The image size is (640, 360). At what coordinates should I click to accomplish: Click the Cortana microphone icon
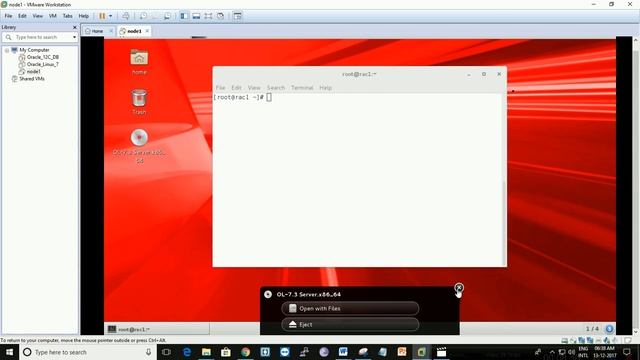pos(149,352)
